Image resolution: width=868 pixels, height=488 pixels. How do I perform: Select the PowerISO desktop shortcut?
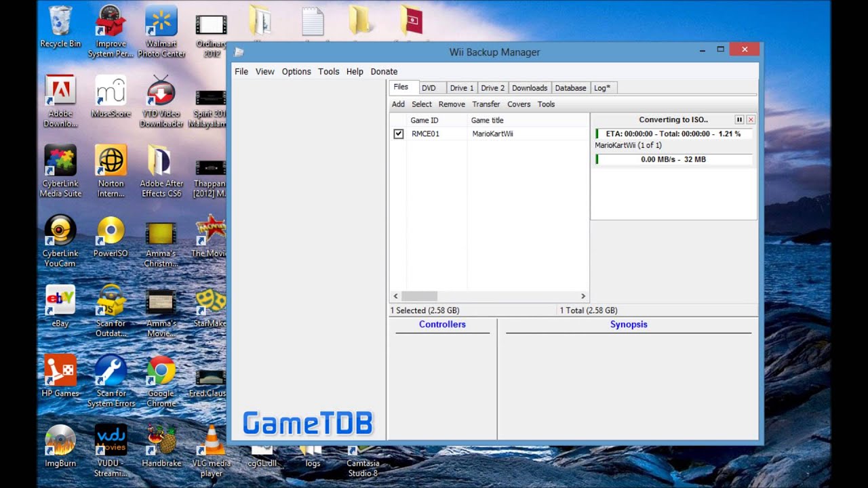coord(111,236)
